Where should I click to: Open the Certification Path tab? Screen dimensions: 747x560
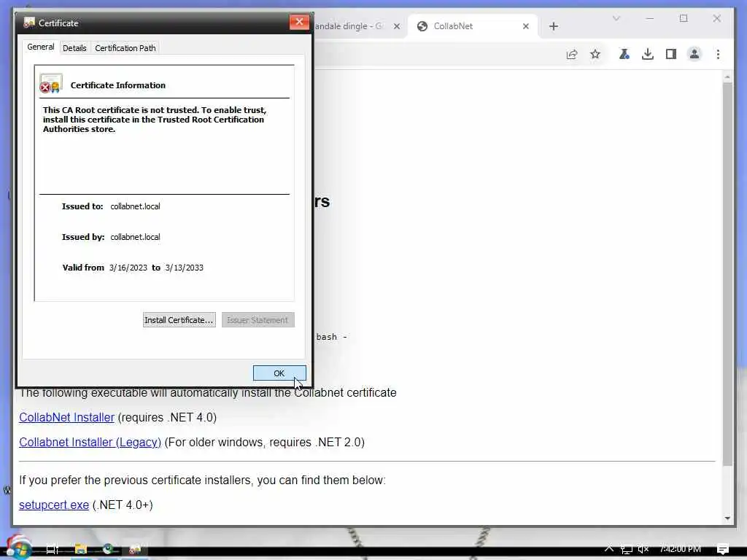point(125,48)
